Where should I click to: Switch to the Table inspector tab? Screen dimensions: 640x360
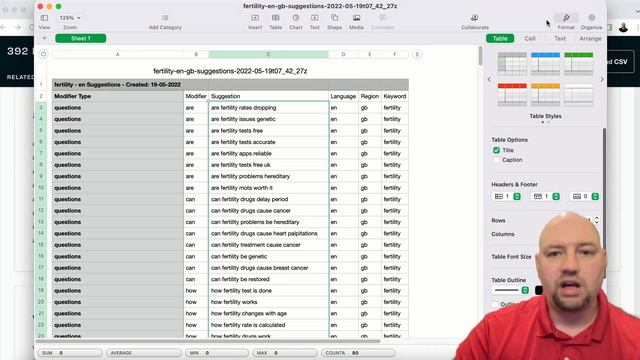click(500, 38)
